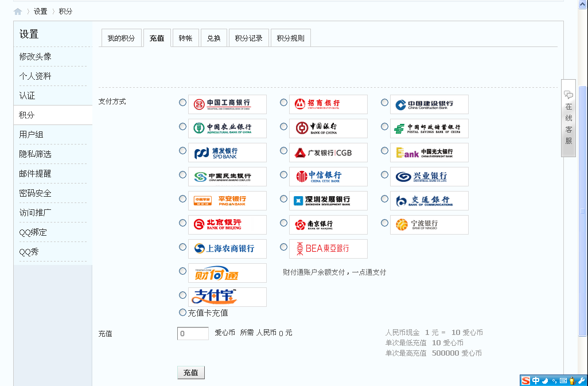Click the page vertical scrollbar thumb

point(582,211)
